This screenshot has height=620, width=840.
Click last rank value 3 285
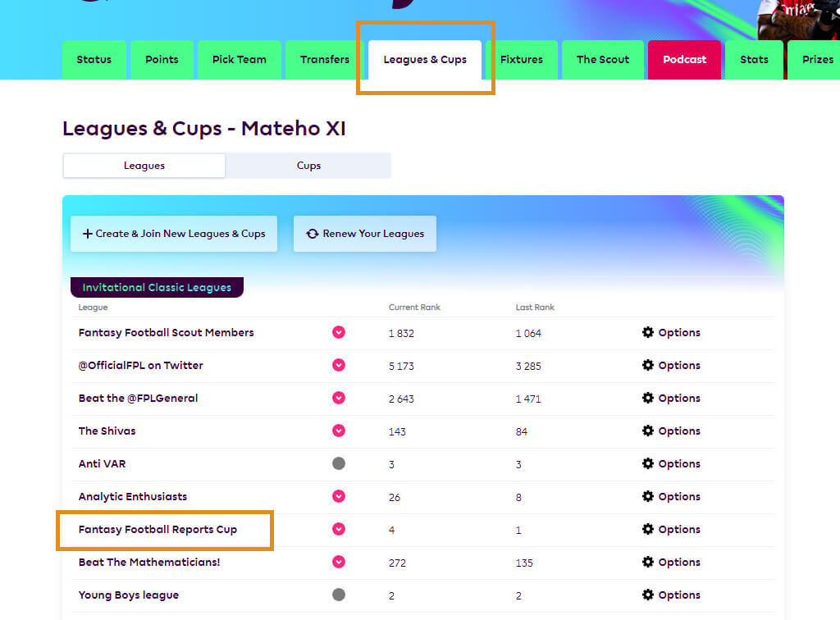(x=528, y=367)
